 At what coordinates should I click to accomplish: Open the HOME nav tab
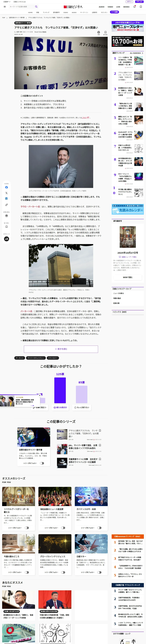pos(30,12)
